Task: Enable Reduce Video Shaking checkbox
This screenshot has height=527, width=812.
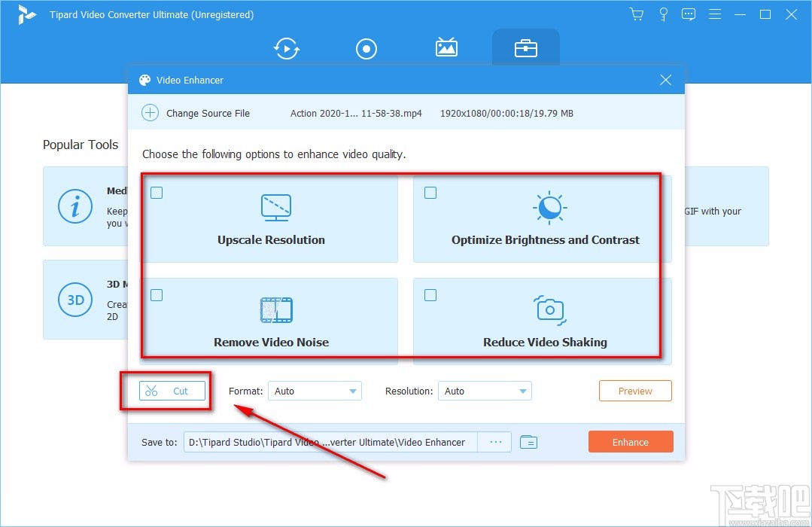Action: point(430,295)
